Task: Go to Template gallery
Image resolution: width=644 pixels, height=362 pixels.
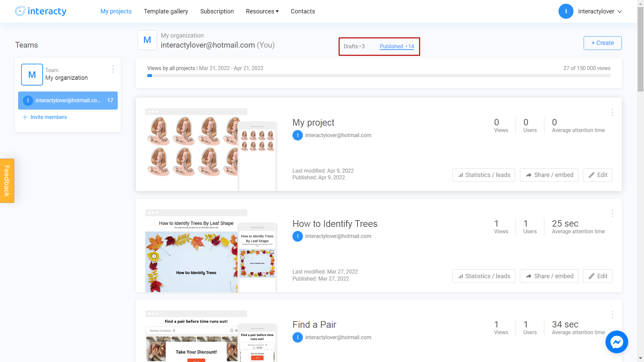Action: (x=166, y=11)
